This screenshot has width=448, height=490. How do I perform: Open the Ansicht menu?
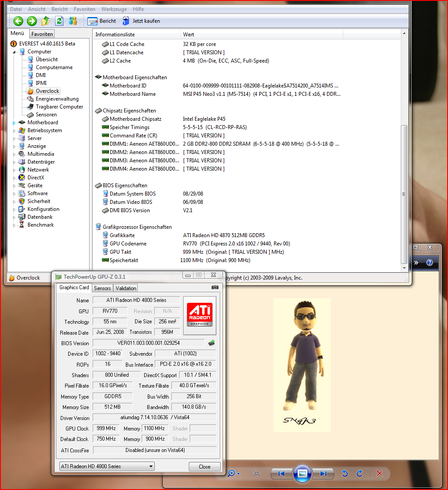(37, 9)
